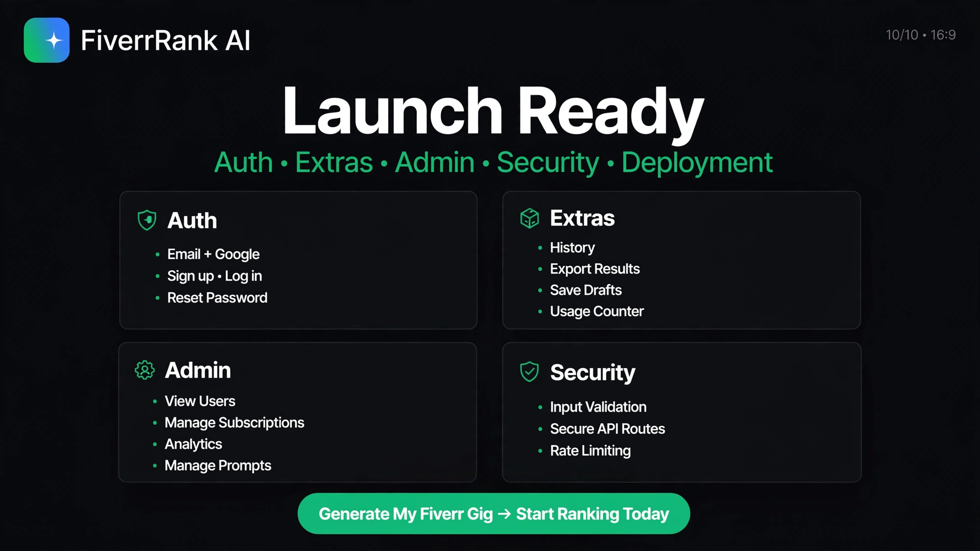Select the Admin card heading

pos(198,370)
